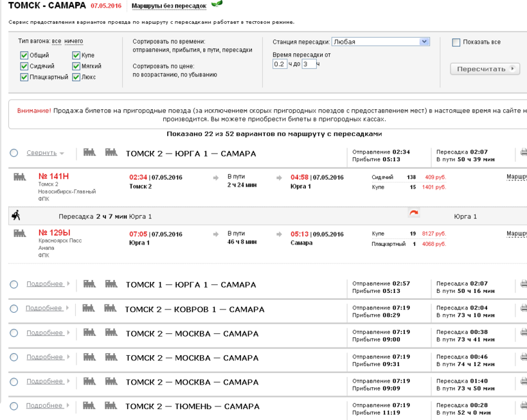Click the red date 07.05.2016 in the heading
Image resolution: width=527 pixels, height=420 pixels.
point(106,6)
